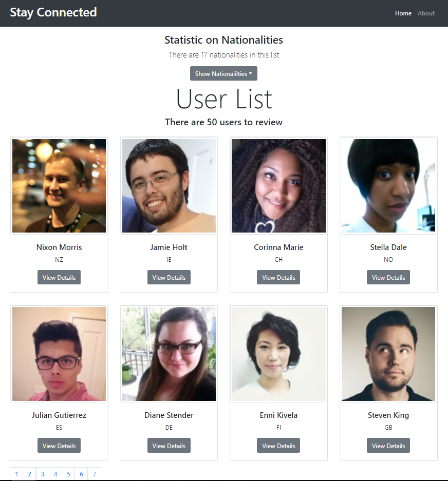The width and height of the screenshot is (448, 481).
Task: Click the Stay Connected brand title
Action: tap(53, 12)
